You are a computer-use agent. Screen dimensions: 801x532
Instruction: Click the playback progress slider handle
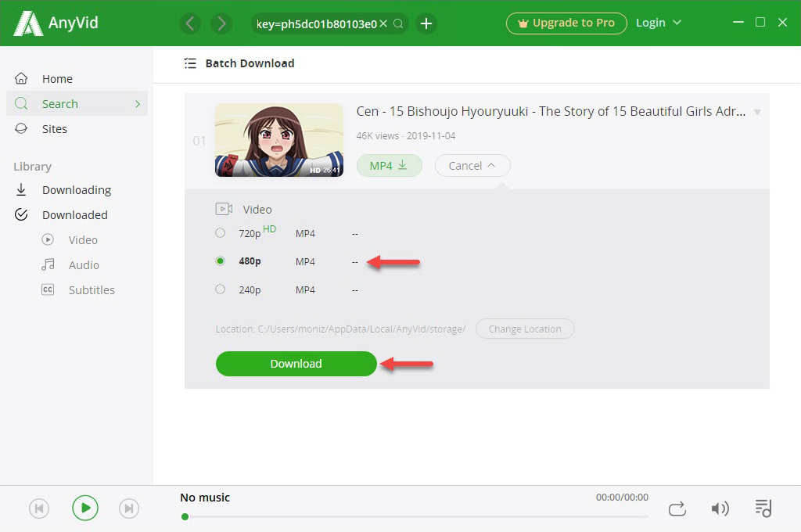click(185, 516)
